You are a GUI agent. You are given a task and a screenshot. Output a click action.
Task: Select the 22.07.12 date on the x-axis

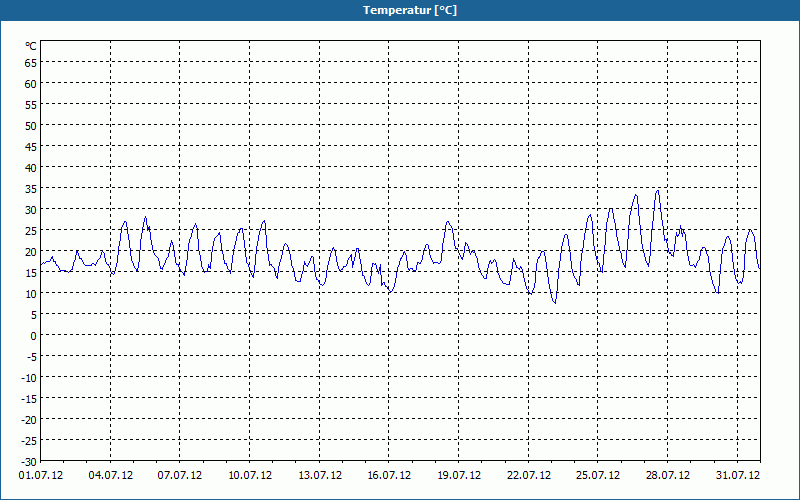click(529, 476)
